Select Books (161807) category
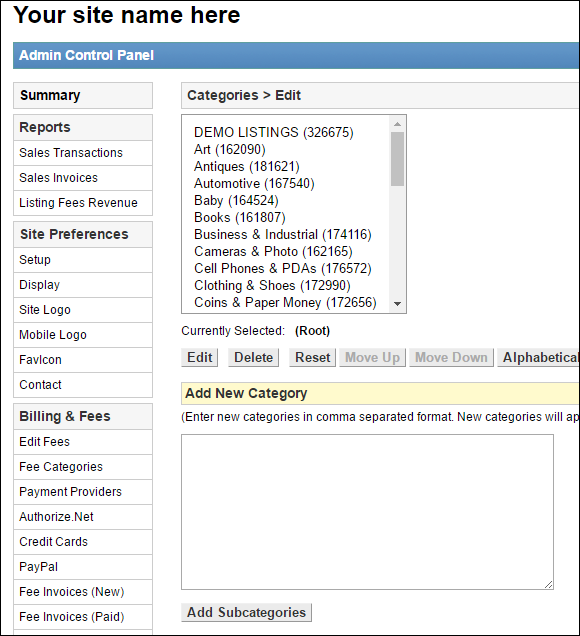580x636 pixels. 240,218
